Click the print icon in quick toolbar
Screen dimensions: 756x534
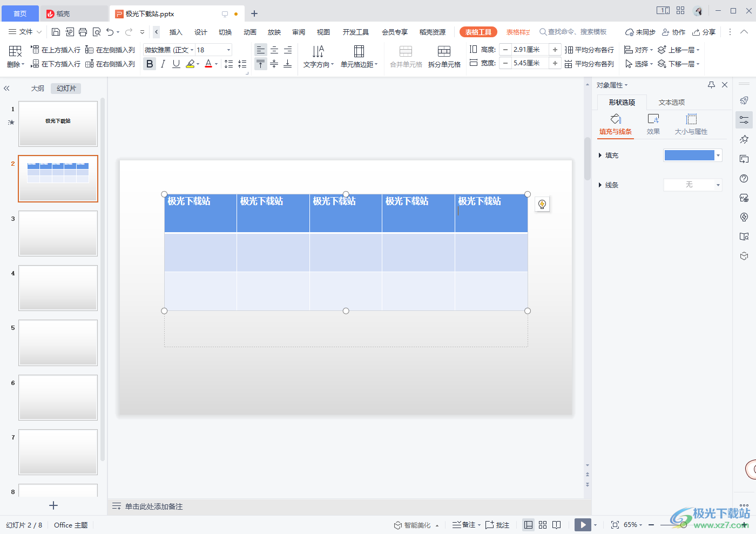[x=83, y=32]
